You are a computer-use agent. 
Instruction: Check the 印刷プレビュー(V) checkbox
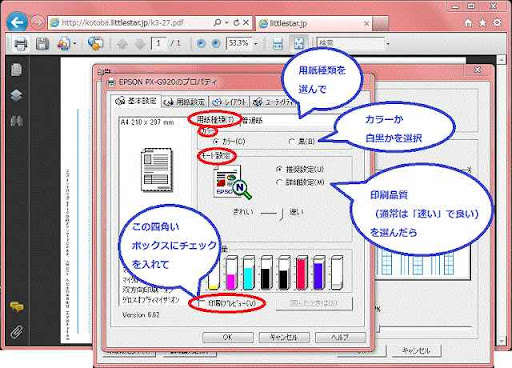point(201,303)
